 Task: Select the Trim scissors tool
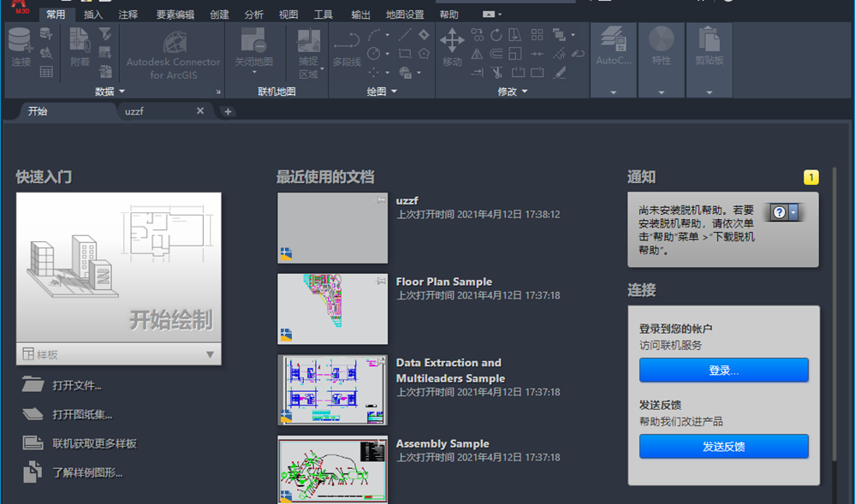pyautogui.click(x=496, y=72)
